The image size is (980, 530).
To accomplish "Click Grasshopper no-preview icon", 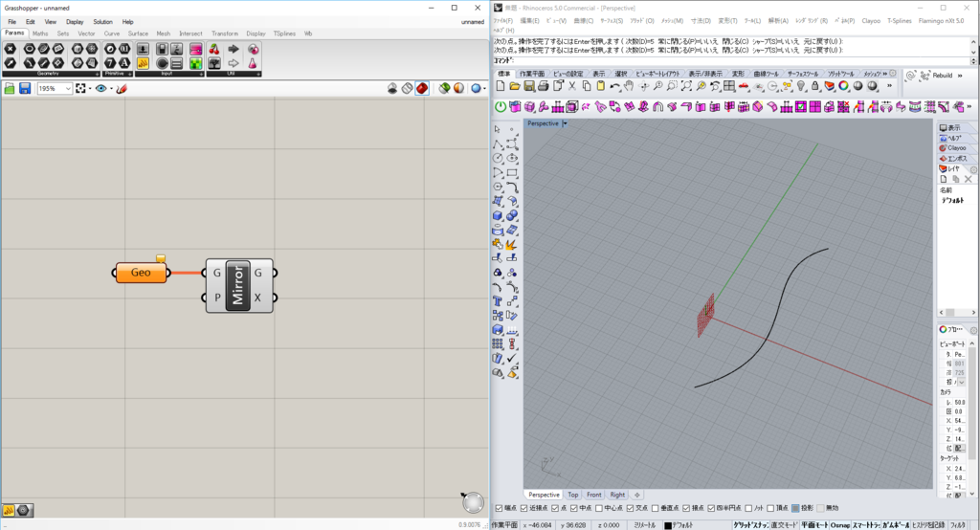I will point(392,88).
